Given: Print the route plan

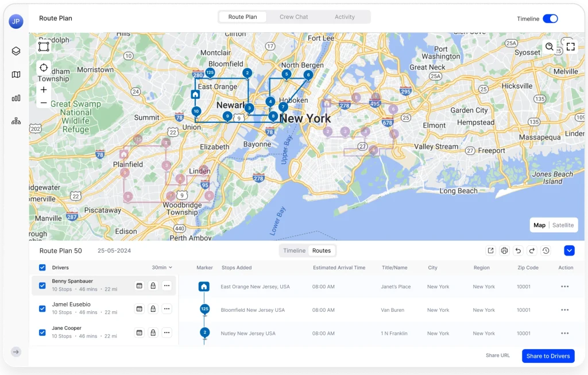Looking at the screenshot, I should point(504,250).
